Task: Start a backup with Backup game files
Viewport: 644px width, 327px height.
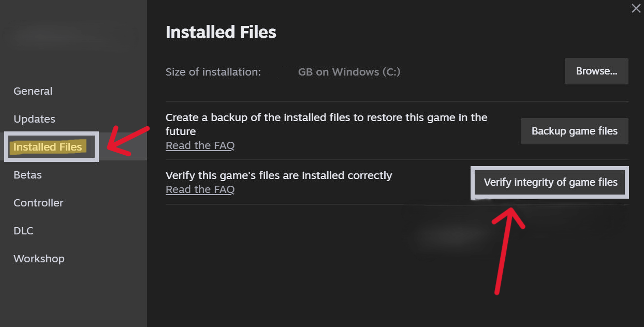Action: pyautogui.click(x=574, y=131)
